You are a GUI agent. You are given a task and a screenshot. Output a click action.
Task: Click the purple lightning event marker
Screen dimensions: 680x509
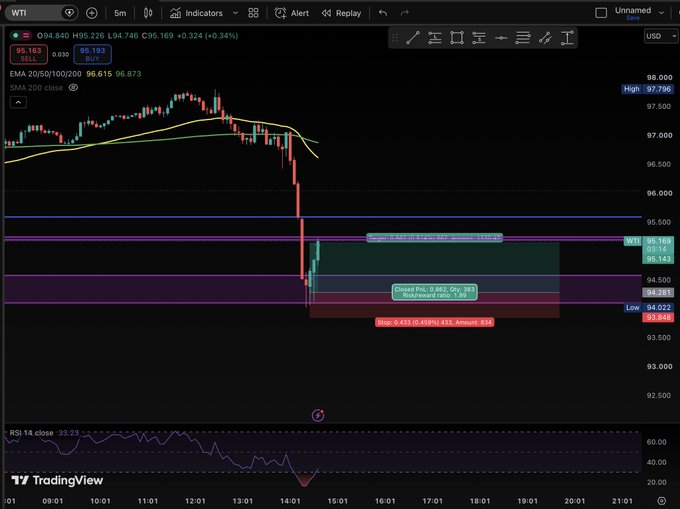(318, 415)
